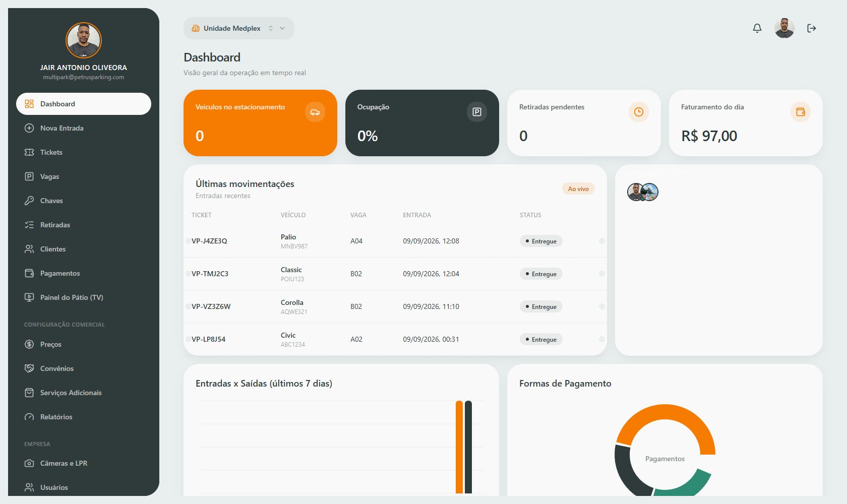This screenshot has height=504, width=847.
Task: Click the Clientes people icon
Action: click(x=29, y=249)
